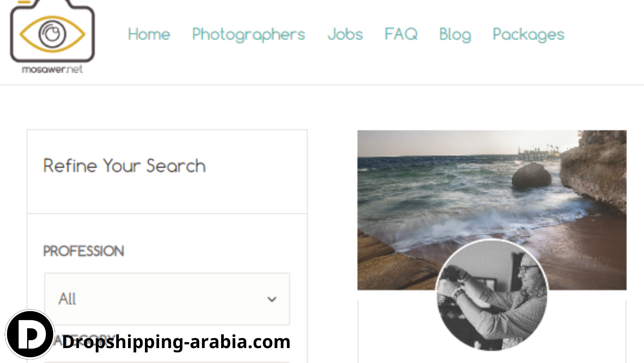This screenshot has height=363, width=644.
Task: Open the Jobs navigation link
Action: point(345,34)
